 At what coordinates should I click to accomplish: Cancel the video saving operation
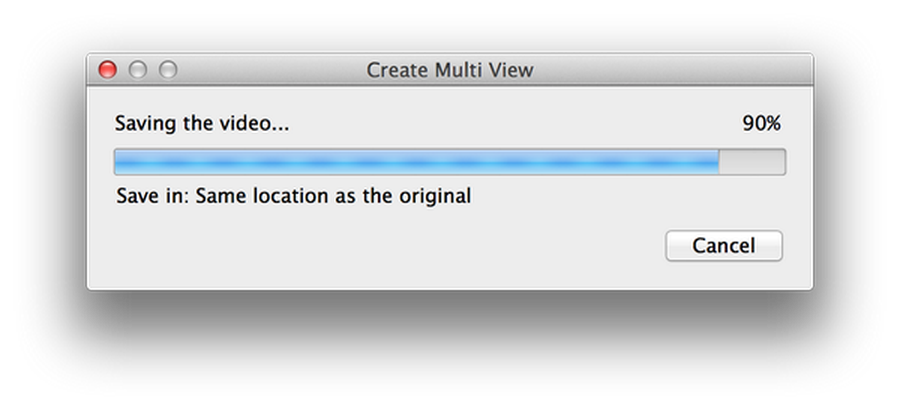pyautogui.click(x=724, y=245)
